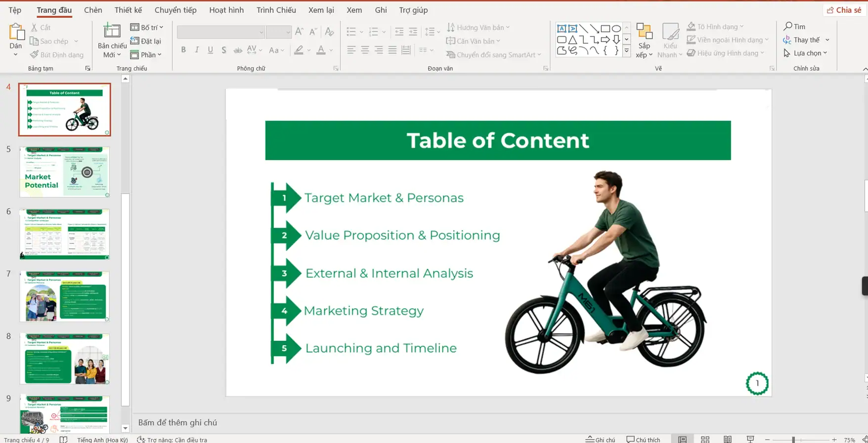Click the Sắp xếp (Arrange) button

click(x=644, y=40)
